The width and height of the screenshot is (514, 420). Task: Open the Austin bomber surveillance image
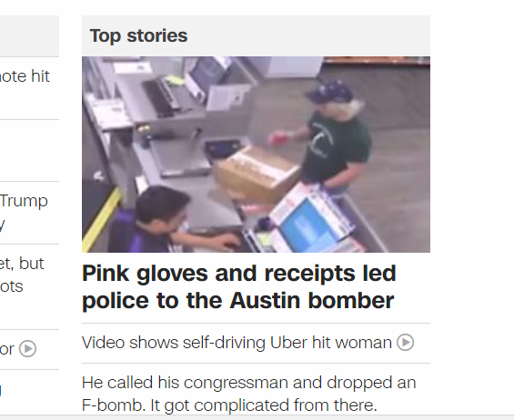[256, 155]
